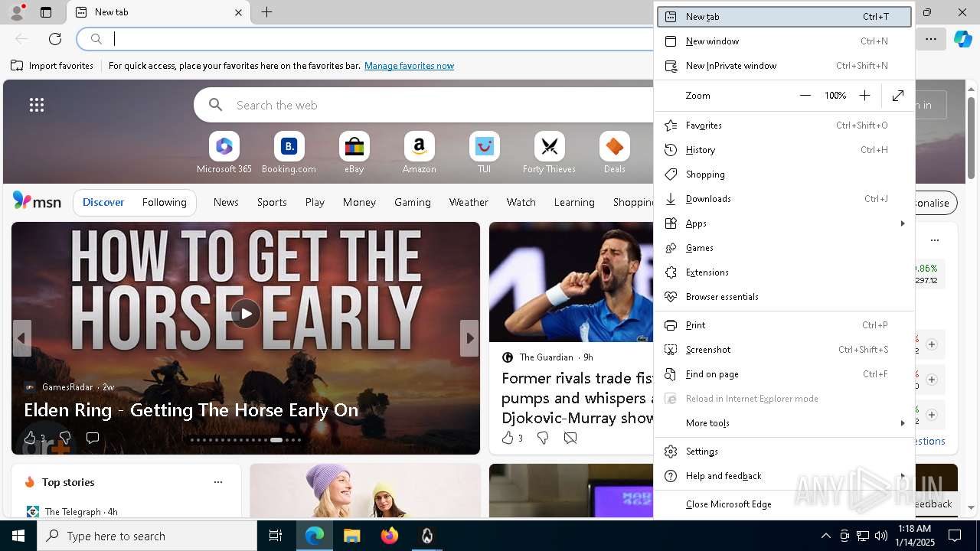This screenshot has height=551, width=980.
Task: Expand the Help and feedback submenu
Action: (903, 476)
